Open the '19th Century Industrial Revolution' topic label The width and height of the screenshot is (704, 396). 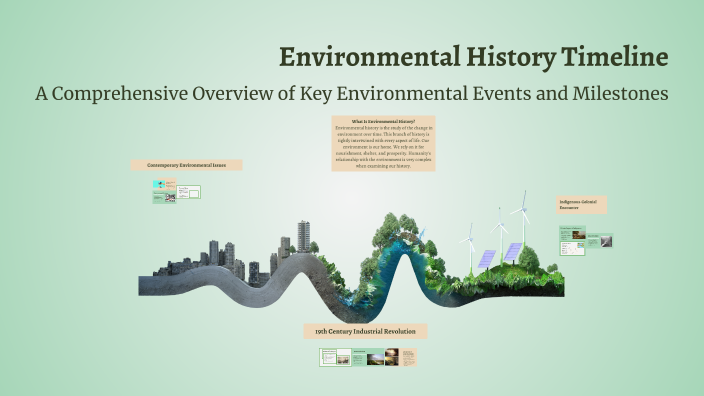365,331
